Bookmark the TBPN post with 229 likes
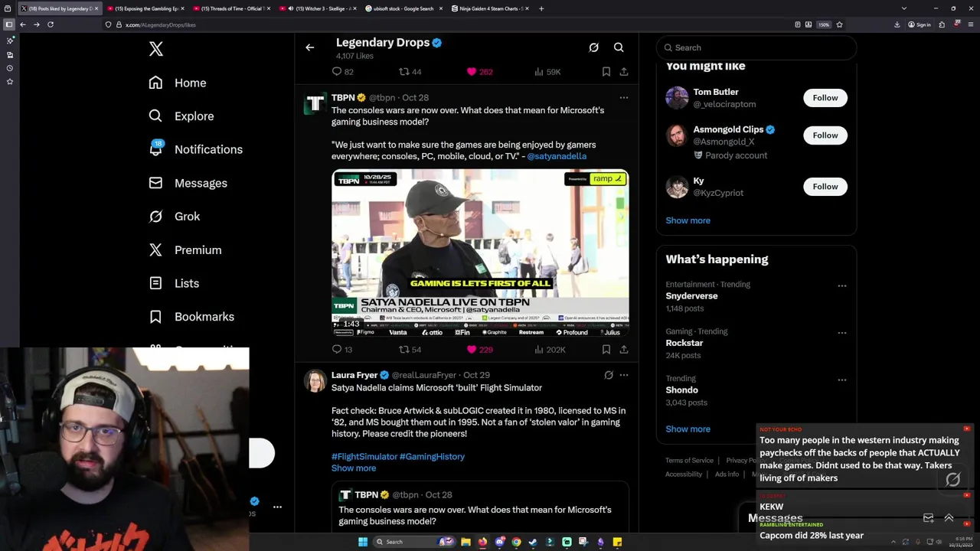 pos(606,349)
